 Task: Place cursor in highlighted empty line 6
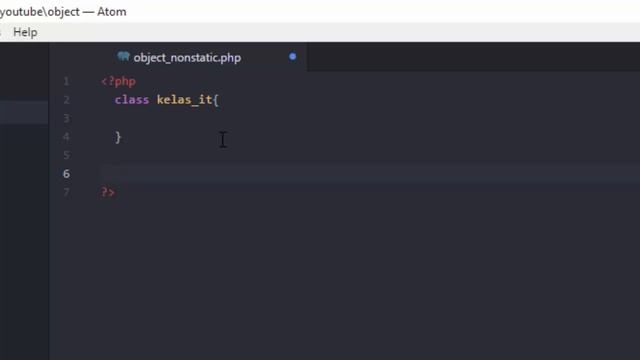(370, 174)
